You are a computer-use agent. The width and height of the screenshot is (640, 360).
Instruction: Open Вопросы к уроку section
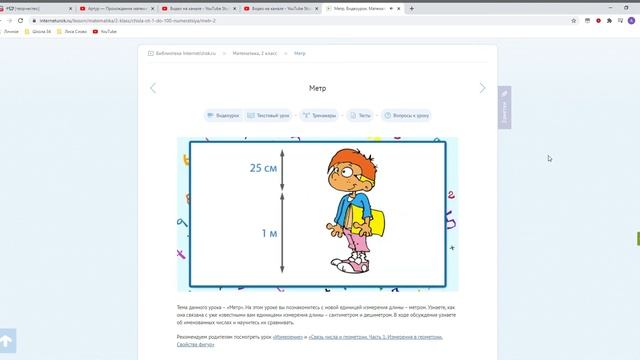pyautogui.click(x=407, y=116)
